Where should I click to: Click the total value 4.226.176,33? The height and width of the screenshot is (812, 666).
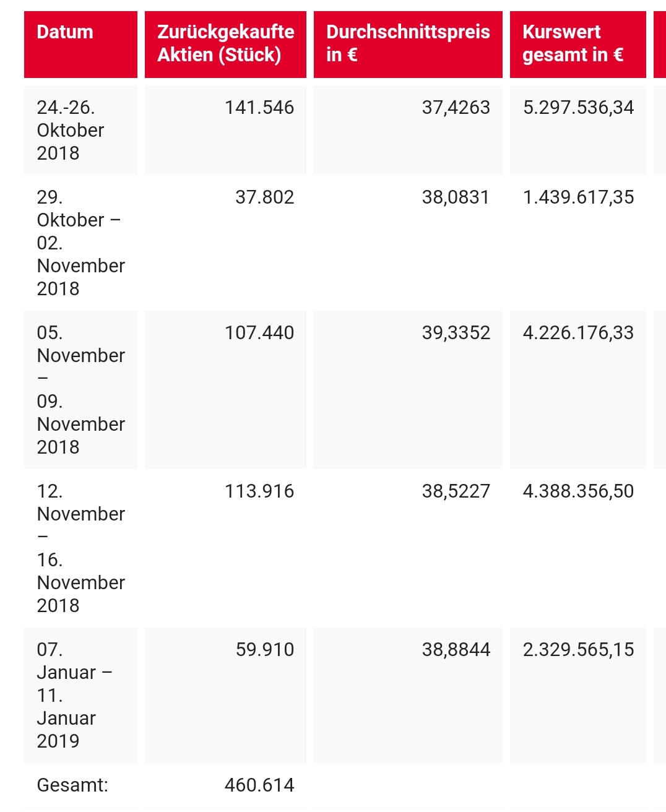point(578,333)
